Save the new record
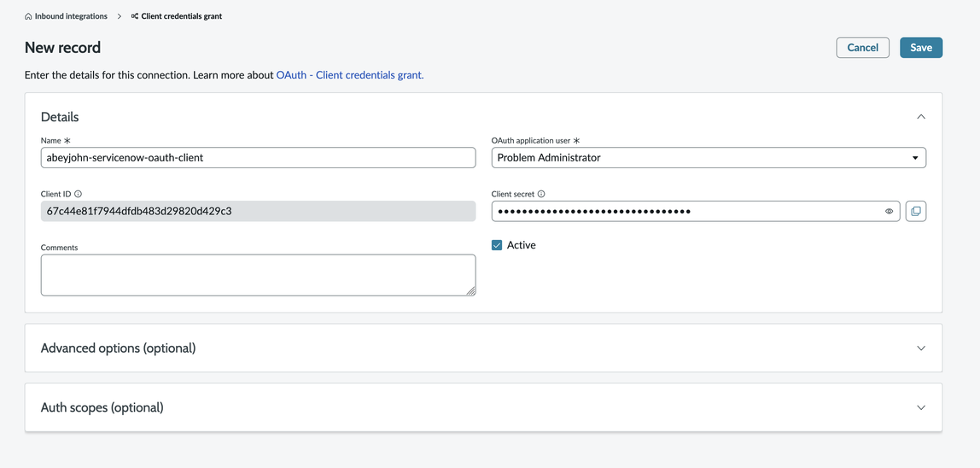 pyautogui.click(x=920, y=48)
